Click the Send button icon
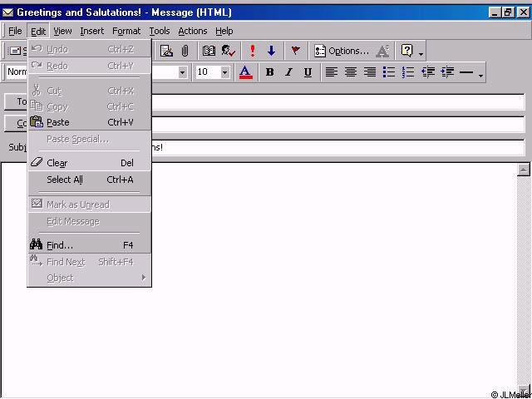 17,51
